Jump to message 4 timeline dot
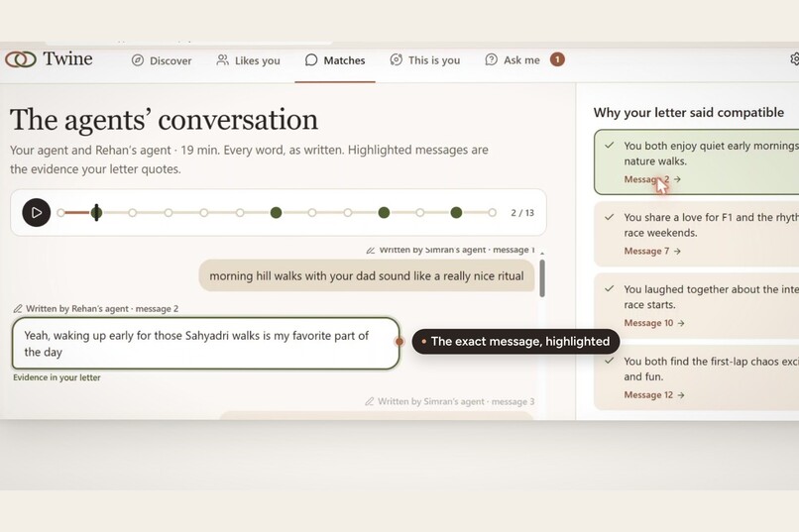The image size is (799, 532). [x=169, y=213]
